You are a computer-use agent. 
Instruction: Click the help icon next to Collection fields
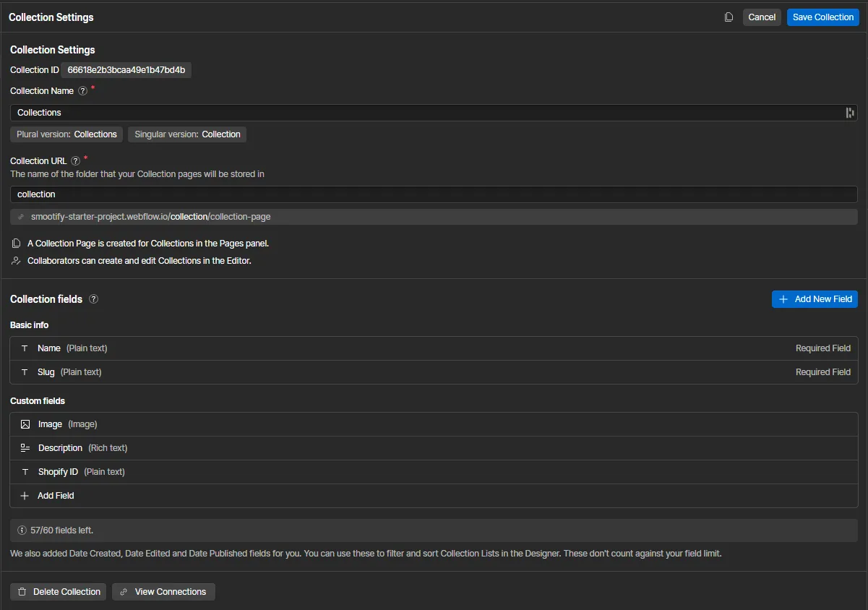point(93,299)
